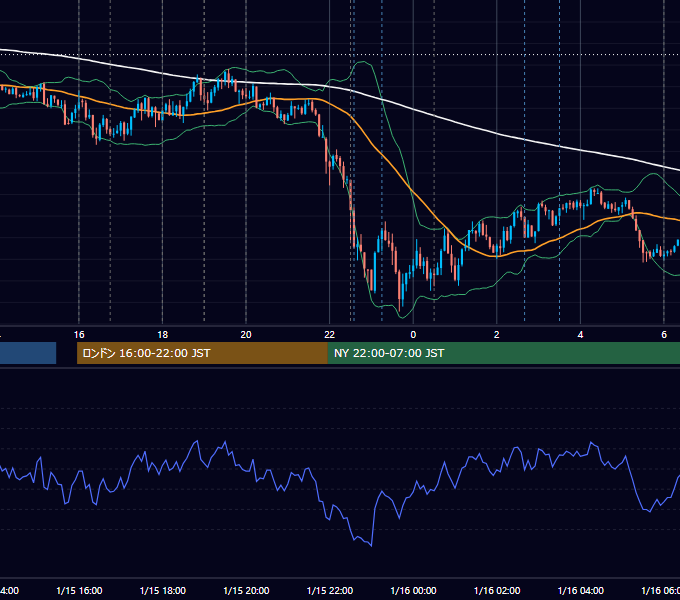Click the 16 hour label on price chart
Image resolution: width=680 pixels, height=600 pixels.
(x=79, y=335)
